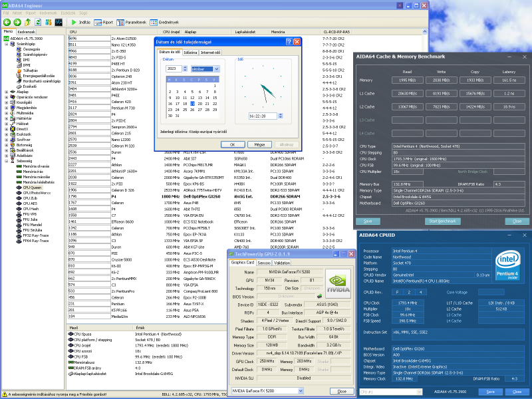This screenshot has height=399, width=532.
Task: Select Memória másolás benchmark
Action: [37, 177]
